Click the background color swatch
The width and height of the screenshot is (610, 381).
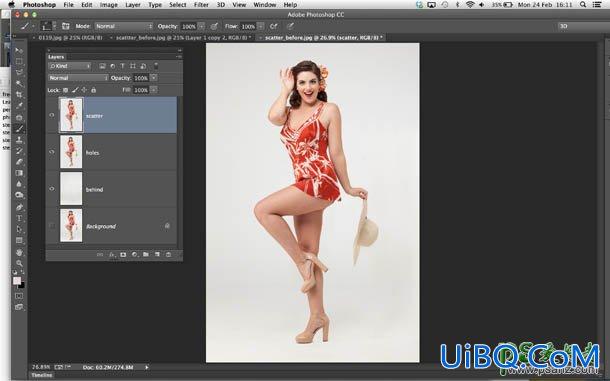(x=22, y=286)
